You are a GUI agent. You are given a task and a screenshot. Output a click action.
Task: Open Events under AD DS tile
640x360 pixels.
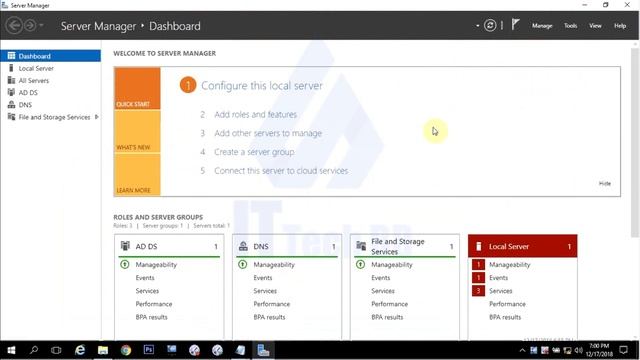(145, 278)
